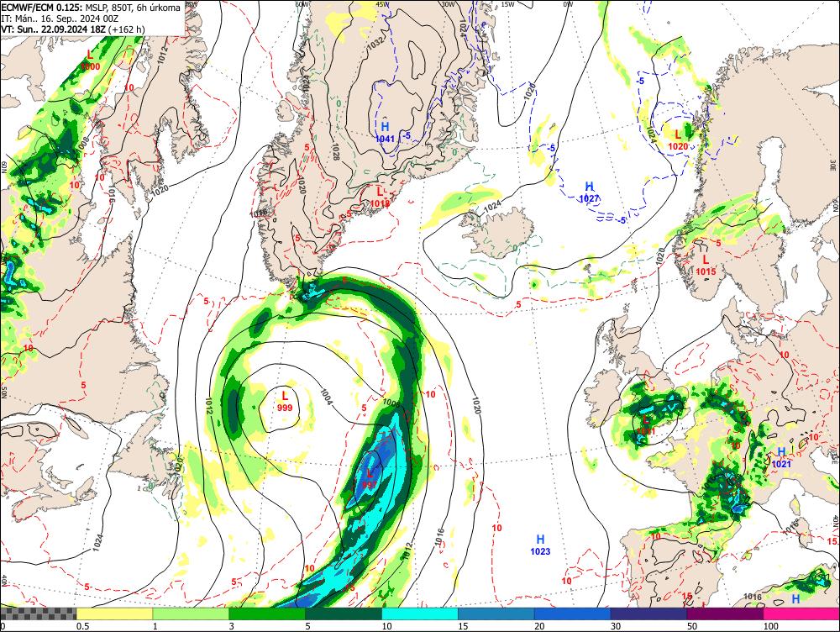Click the 'H 1041' high over Greenland

[386, 133]
